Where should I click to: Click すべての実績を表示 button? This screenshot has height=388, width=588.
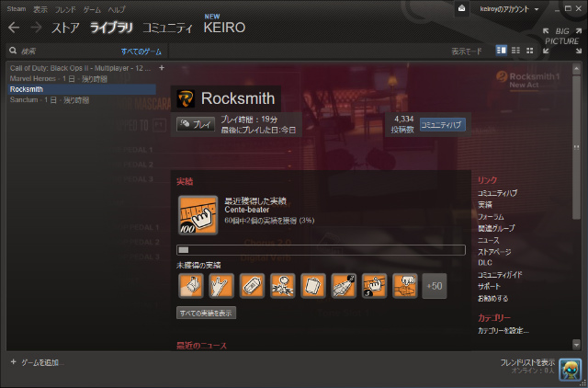point(206,313)
